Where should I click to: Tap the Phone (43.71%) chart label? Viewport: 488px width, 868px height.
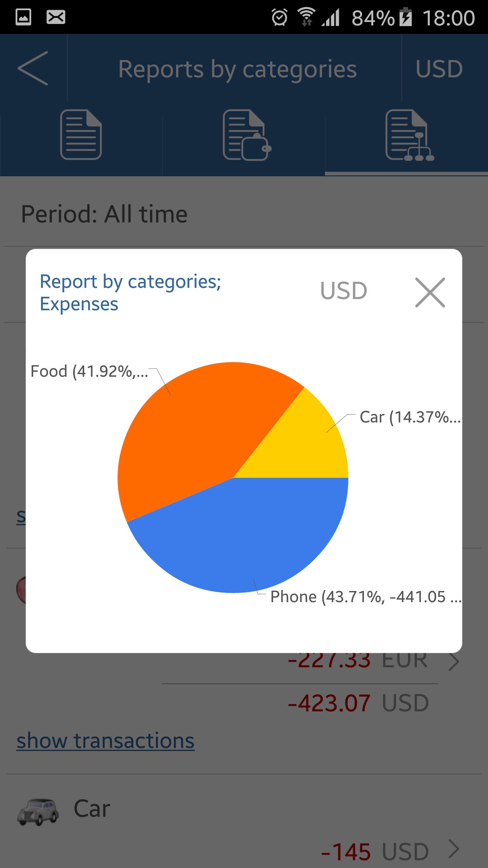point(366,597)
